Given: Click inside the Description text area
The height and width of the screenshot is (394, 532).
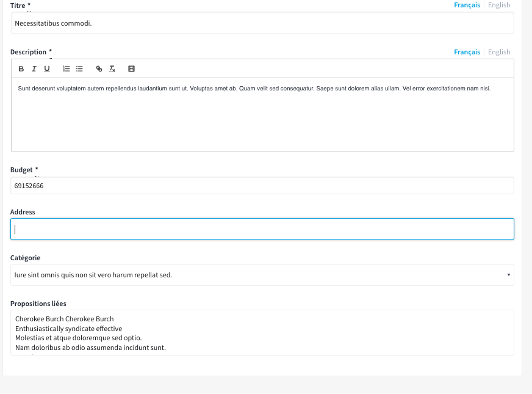Looking at the screenshot, I should [x=262, y=114].
